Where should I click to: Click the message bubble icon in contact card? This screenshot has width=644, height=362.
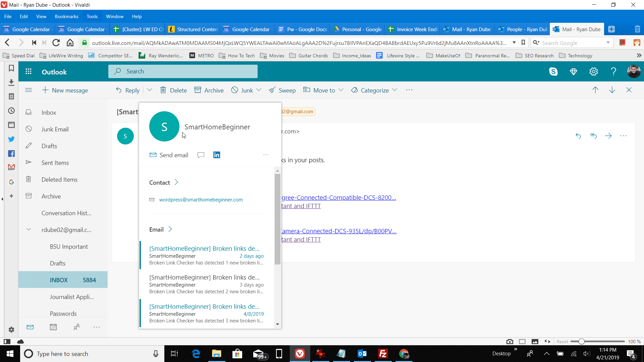click(x=201, y=155)
